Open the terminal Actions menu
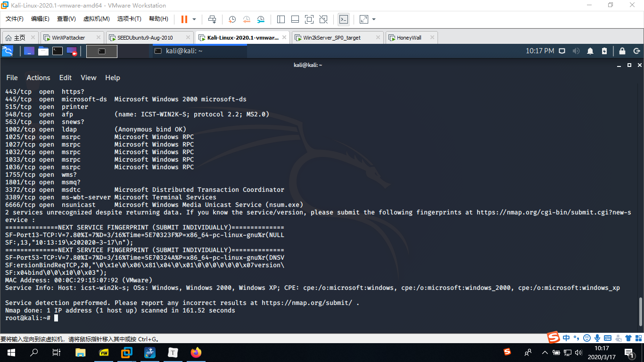644x362 pixels. [x=38, y=78]
